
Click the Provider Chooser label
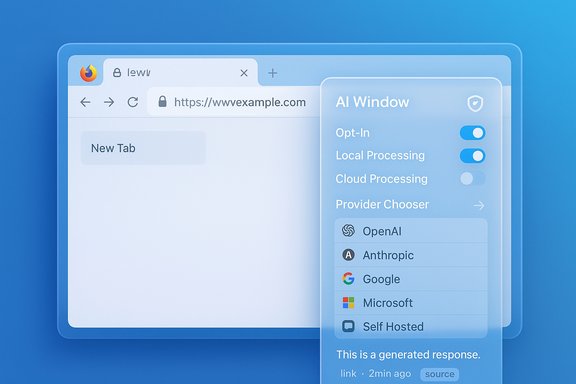(x=382, y=204)
